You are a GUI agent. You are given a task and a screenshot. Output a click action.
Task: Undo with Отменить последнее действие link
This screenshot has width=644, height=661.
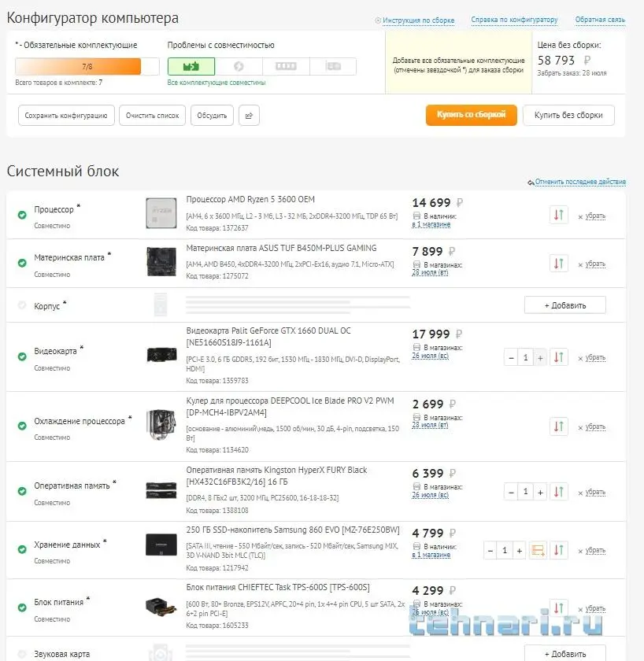click(580, 182)
